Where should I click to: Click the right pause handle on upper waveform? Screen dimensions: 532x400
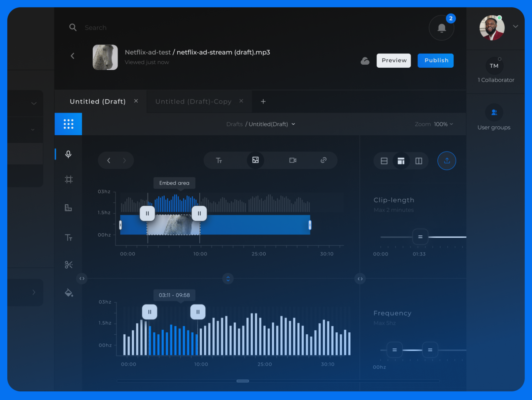tap(199, 213)
